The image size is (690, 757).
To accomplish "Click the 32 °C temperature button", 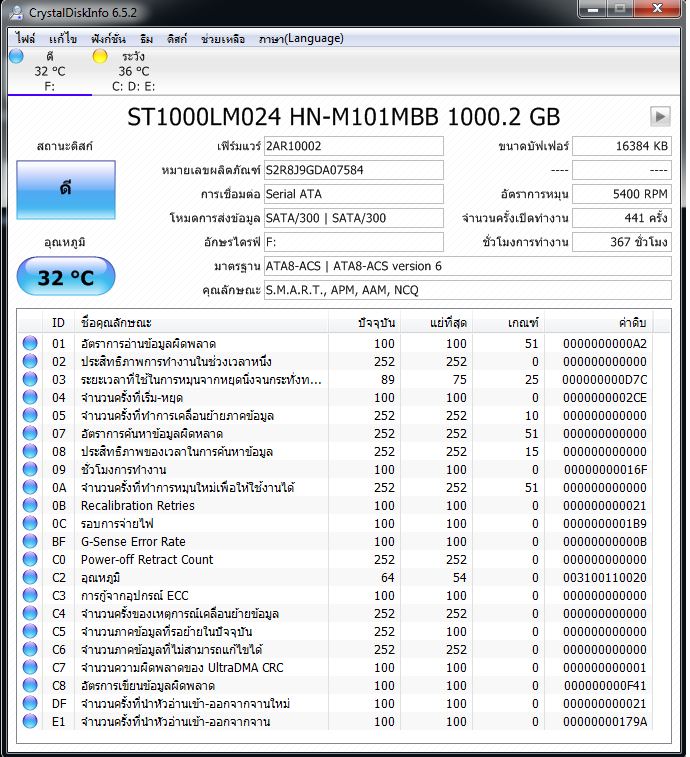I will point(66,277).
